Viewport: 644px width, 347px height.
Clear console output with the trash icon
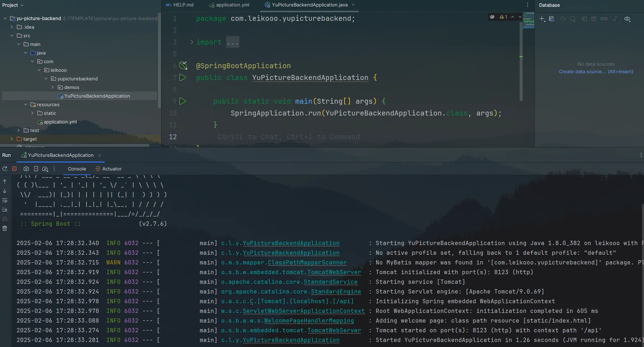tap(5, 228)
